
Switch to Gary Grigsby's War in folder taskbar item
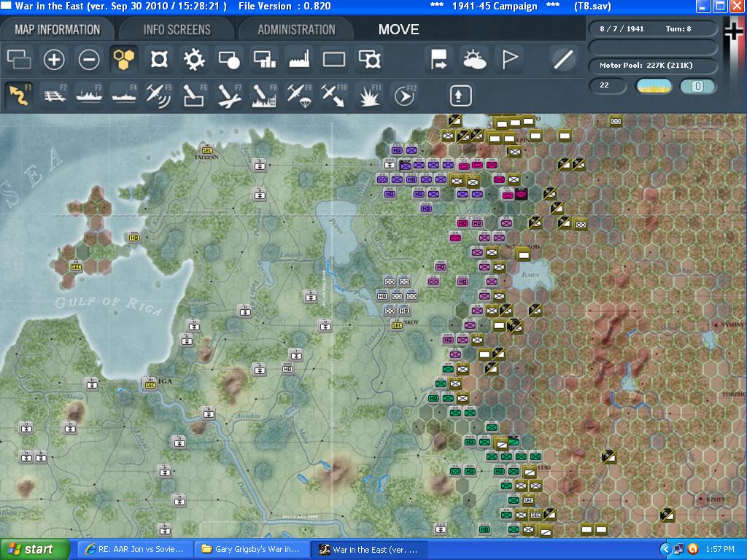point(252,550)
